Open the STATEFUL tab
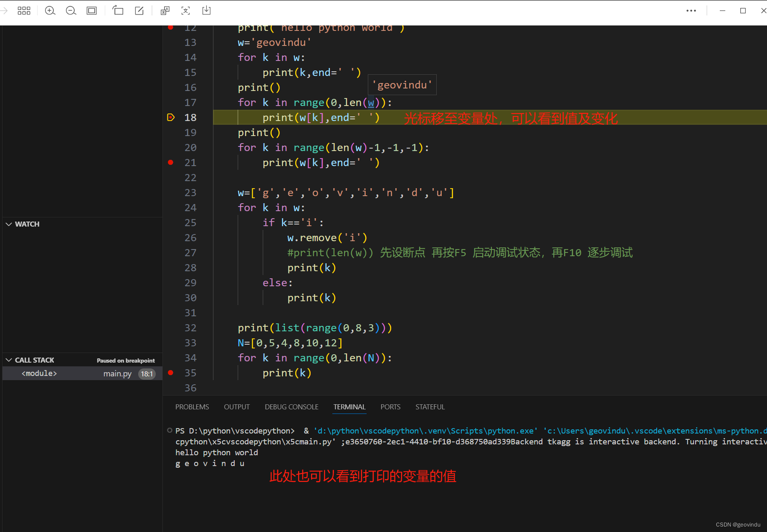Image resolution: width=767 pixels, height=532 pixels. coord(430,407)
